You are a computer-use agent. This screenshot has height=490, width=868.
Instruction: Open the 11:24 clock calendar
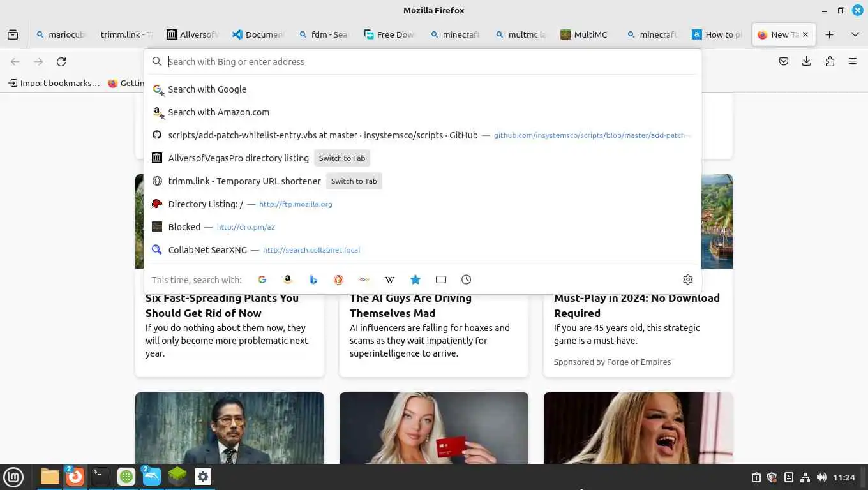(x=844, y=477)
